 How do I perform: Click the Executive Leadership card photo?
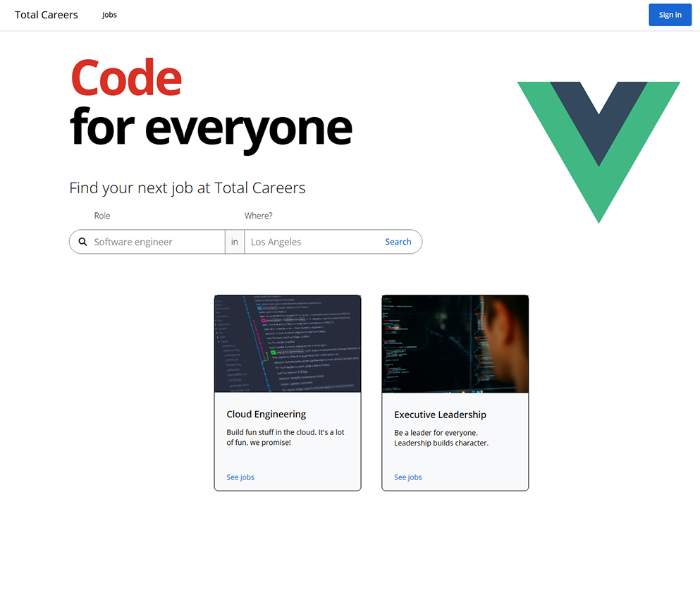[x=455, y=343]
